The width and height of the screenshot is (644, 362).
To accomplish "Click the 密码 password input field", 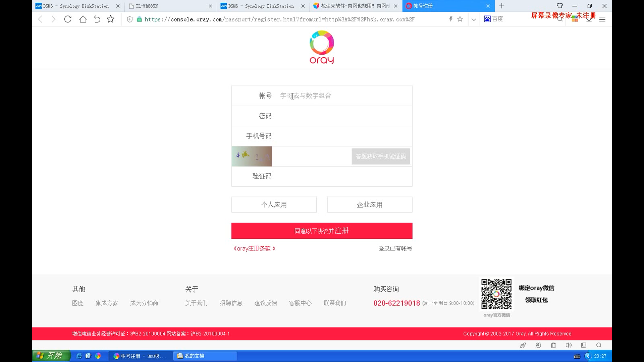I will coord(322,116).
